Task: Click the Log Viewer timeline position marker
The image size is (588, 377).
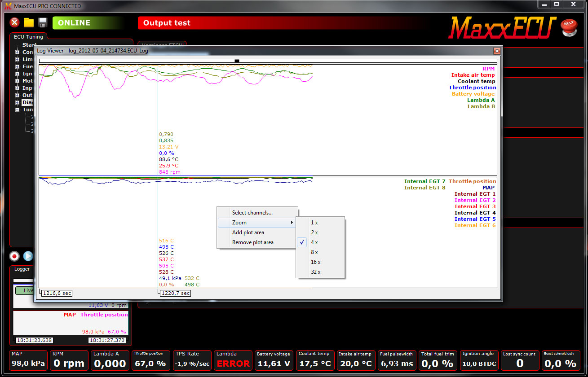Action: pyautogui.click(x=237, y=61)
